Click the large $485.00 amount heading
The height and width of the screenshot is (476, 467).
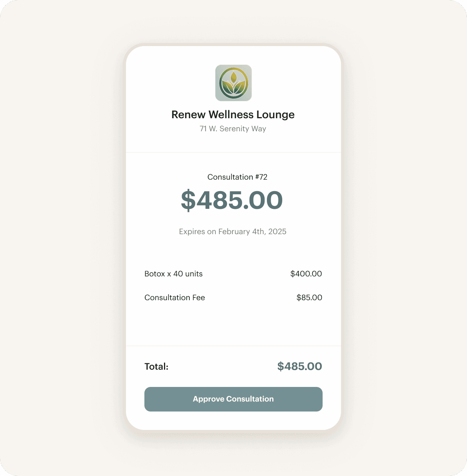(232, 200)
